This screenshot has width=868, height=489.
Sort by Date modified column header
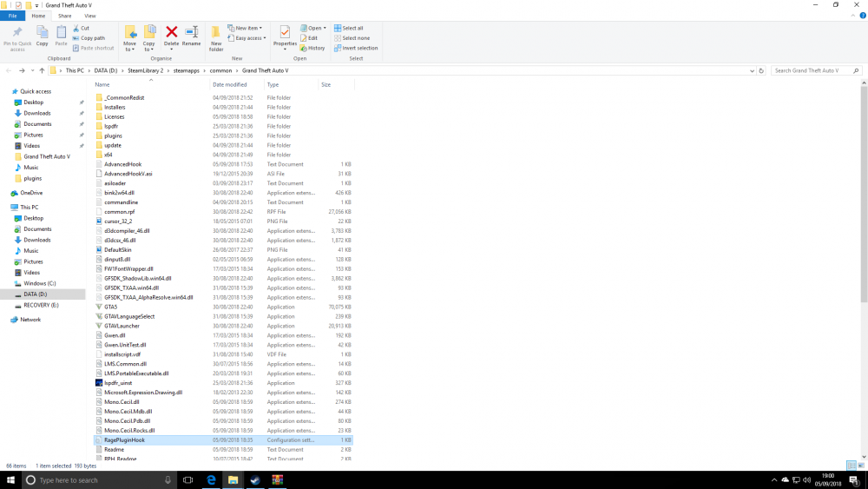point(236,85)
